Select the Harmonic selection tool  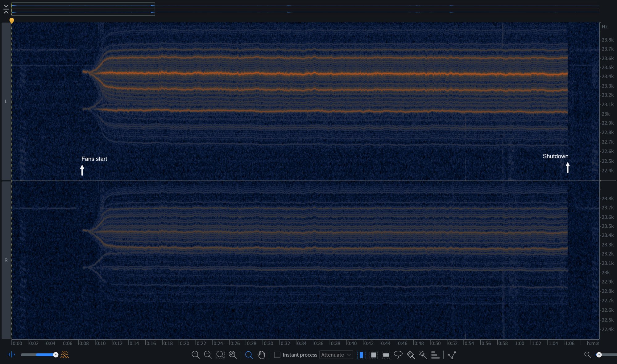tap(435, 355)
